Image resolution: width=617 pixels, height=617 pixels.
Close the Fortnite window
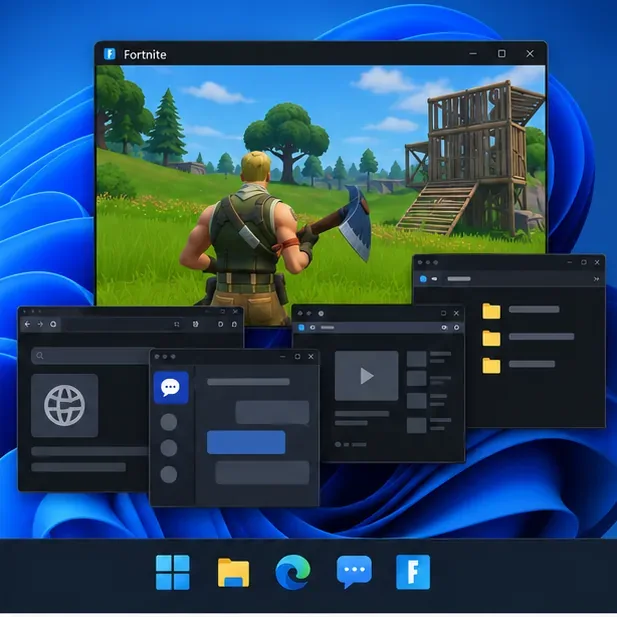click(530, 54)
